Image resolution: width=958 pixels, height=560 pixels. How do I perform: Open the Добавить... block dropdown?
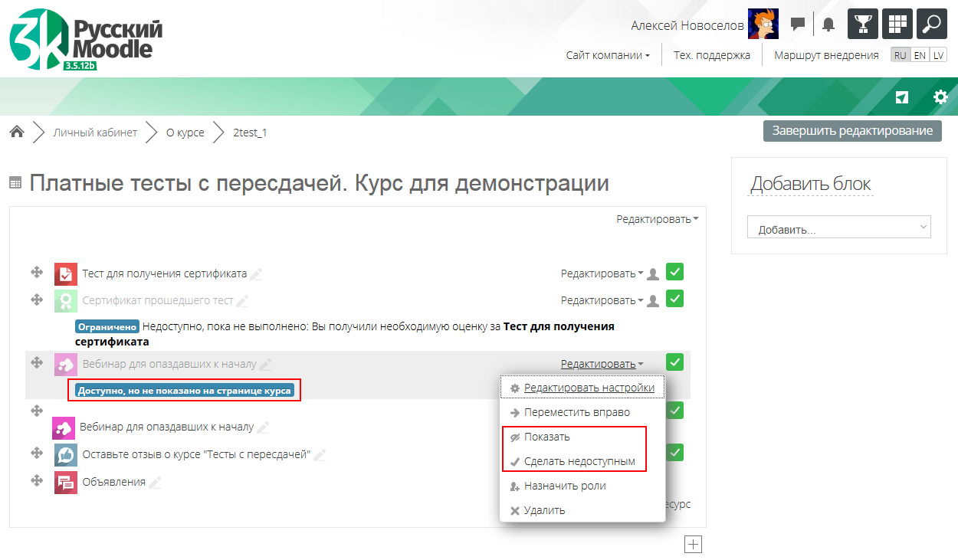coord(838,228)
